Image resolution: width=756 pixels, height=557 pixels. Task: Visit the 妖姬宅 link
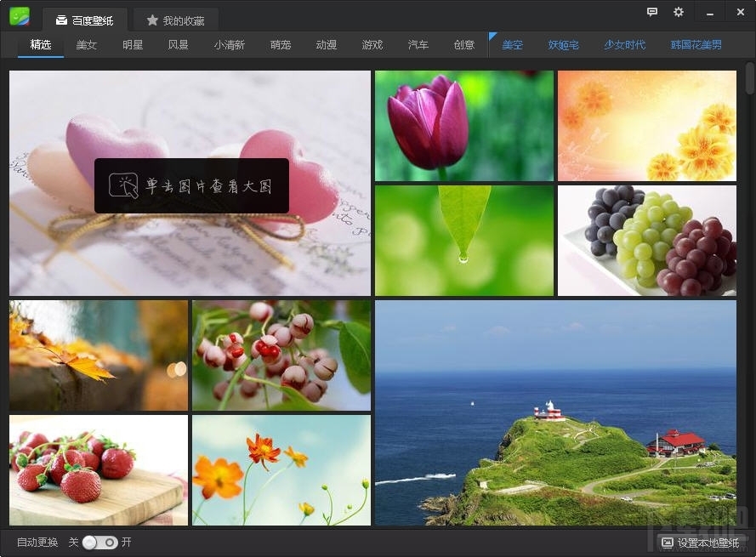point(563,44)
